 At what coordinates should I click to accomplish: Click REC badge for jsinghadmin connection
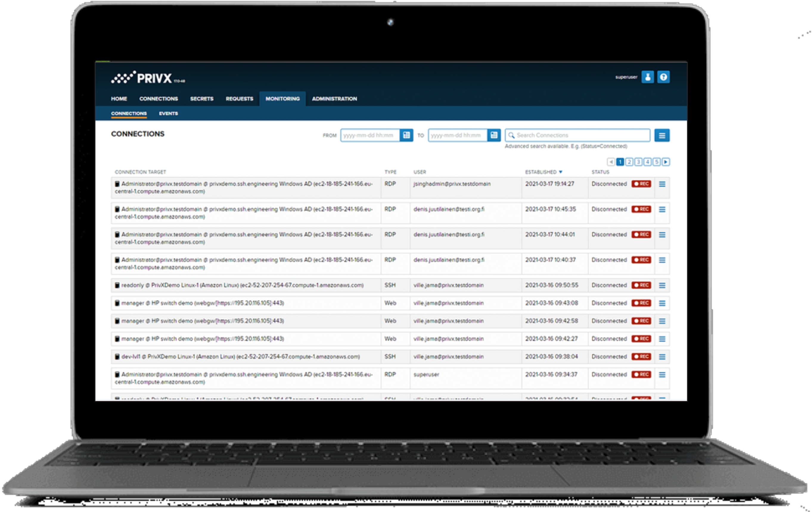point(641,184)
